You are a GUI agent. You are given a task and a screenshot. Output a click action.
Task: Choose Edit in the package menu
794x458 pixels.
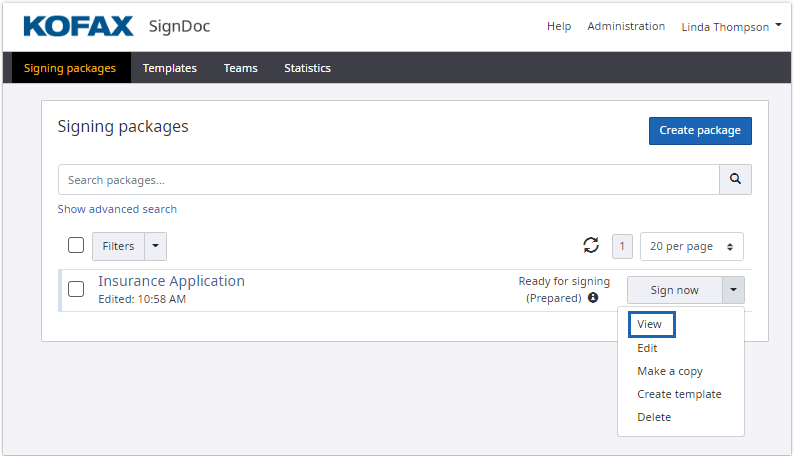(x=647, y=348)
